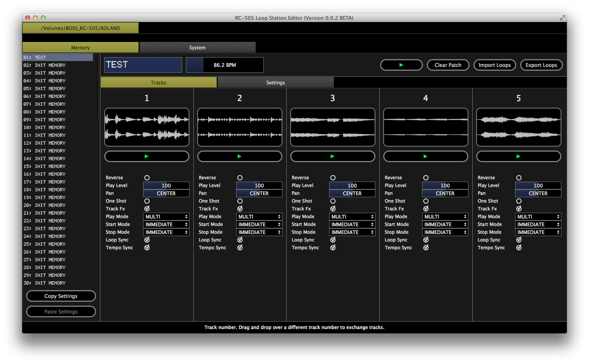Click the track 5 waveform display
The image size is (589, 364).
coord(519,127)
